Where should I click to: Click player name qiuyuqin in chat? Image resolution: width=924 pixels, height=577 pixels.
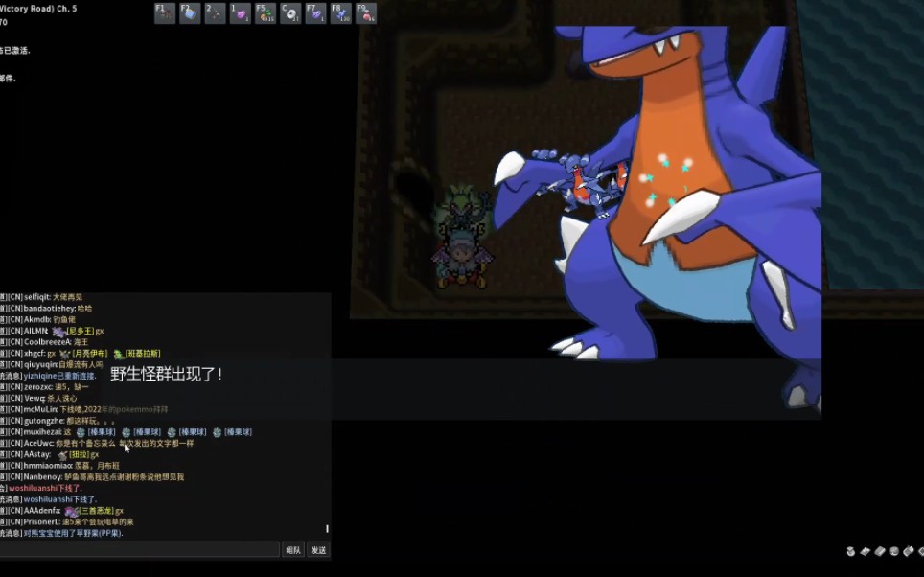pyautogui.click(x=39, y=365)
